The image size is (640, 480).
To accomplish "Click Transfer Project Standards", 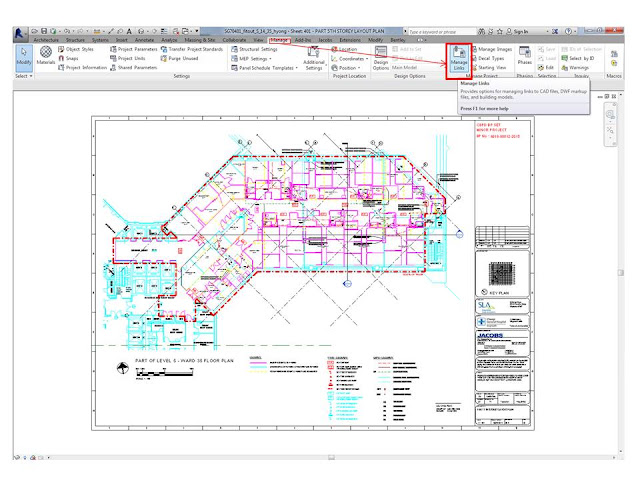I will (192, 49).
